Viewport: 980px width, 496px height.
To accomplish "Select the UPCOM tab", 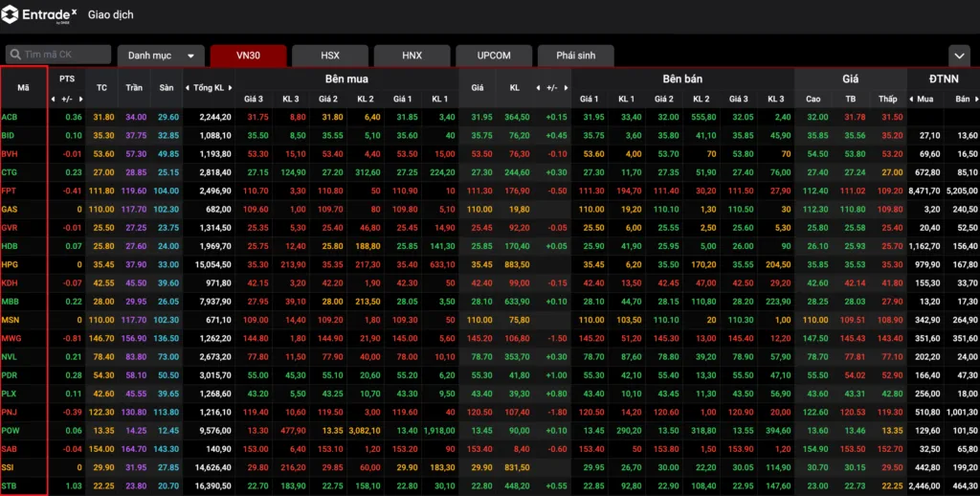I will point(493,56).
